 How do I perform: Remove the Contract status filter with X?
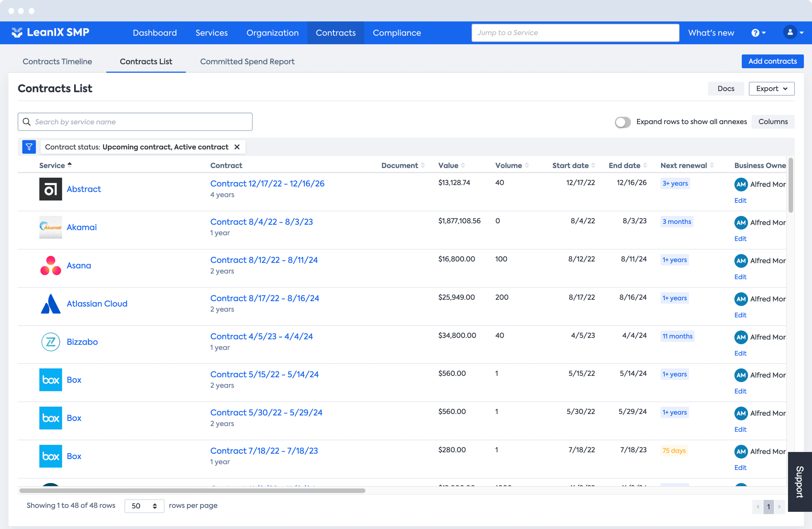(x=237, y=147)
